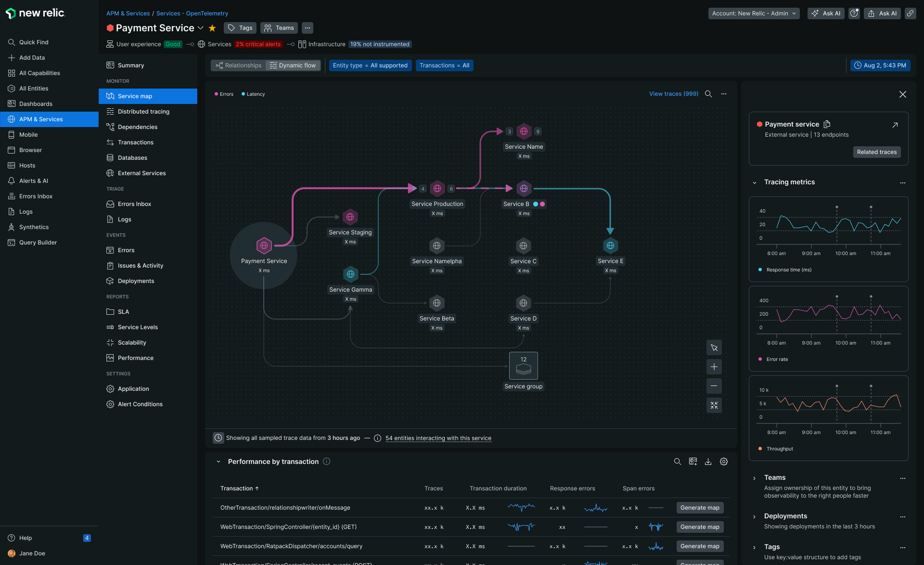This screenshot has height=565, width=924.
Task: Open the table query icon in Performance header
Action: pos(693,462)
